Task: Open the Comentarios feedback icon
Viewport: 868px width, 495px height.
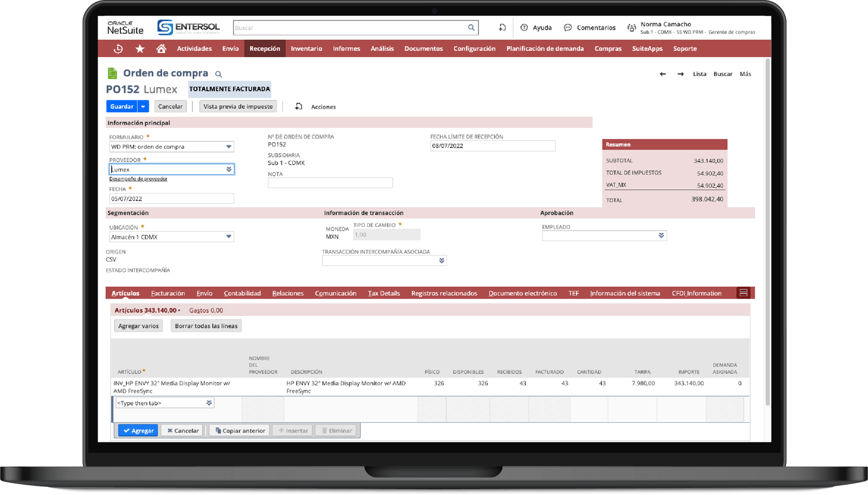Action: tap(568, 28)
